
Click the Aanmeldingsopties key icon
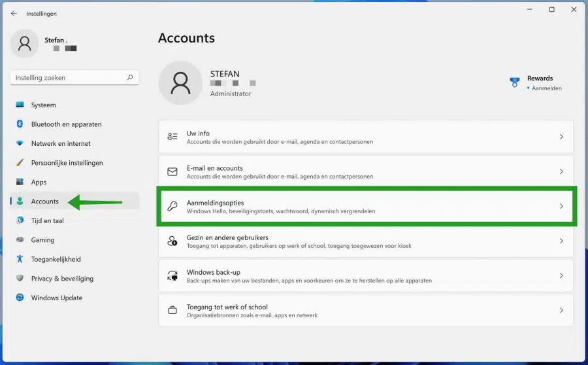pyautogui.click(x=172, y=206)
